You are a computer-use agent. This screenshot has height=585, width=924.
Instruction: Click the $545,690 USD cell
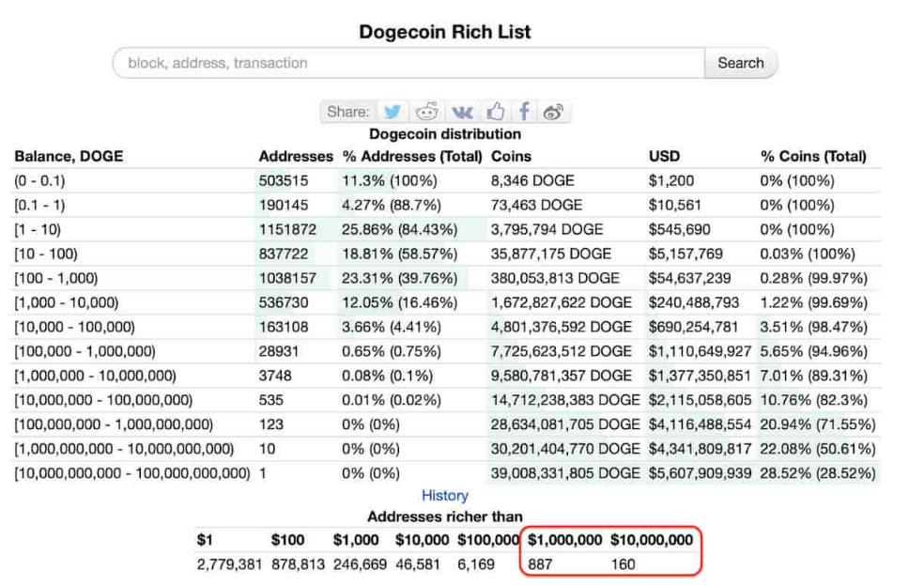point(680,230)
